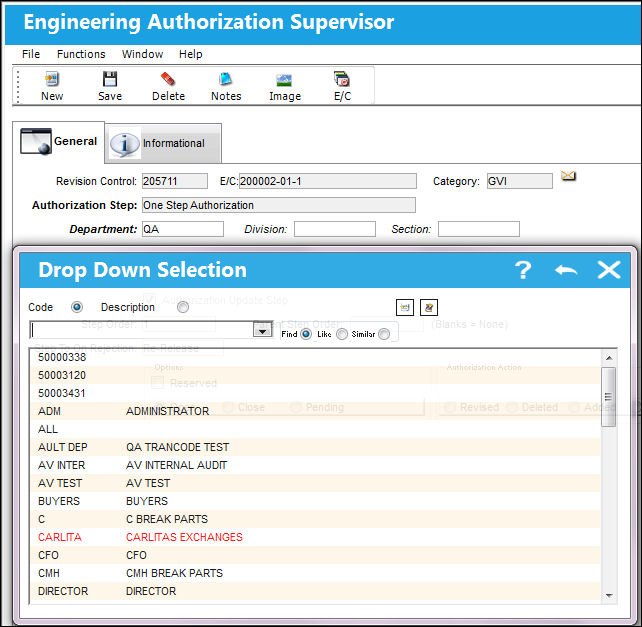Click the Revision Control field 205711
The height and width of the screenshot is (627, 642).
click(x=175, y=181)
